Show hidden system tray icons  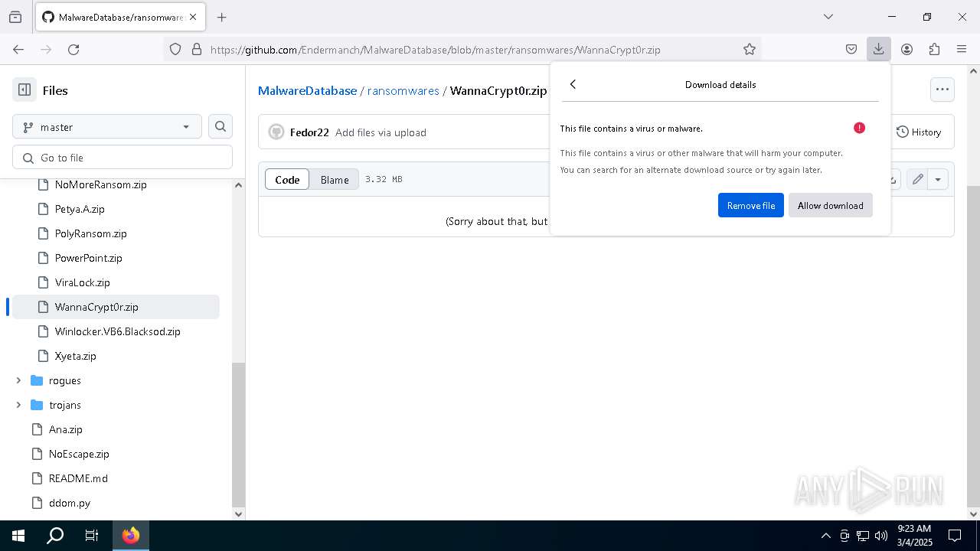[x=825, y=536]
